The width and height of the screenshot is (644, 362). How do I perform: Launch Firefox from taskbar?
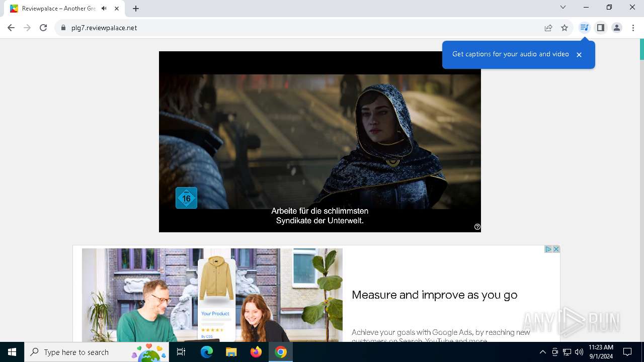256,352
